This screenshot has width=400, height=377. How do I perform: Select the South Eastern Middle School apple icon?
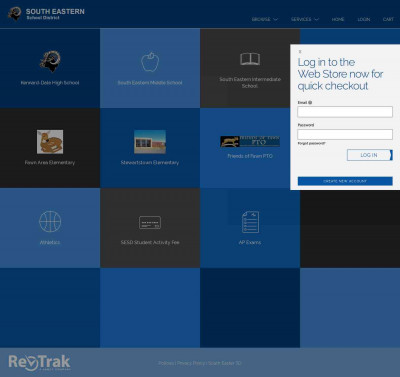pyautogui.click(x=150, y=62)
